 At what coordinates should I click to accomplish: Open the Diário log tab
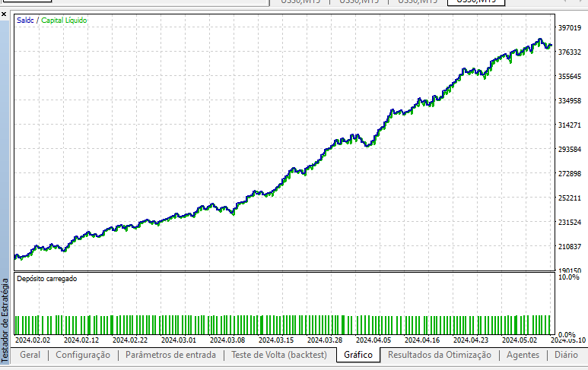click(565, 355)
